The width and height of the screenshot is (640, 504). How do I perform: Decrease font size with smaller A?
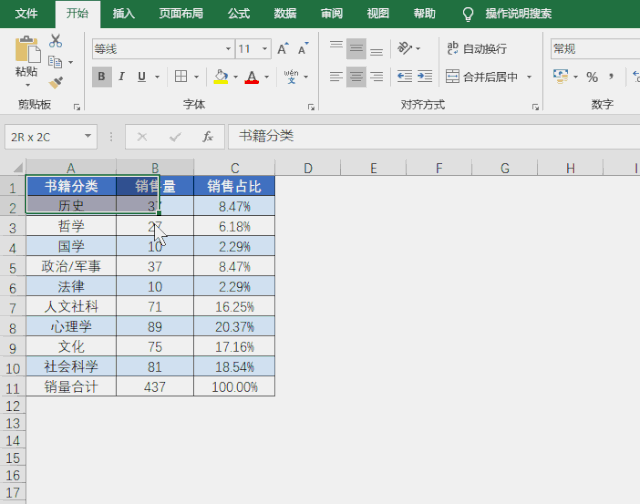303,49
